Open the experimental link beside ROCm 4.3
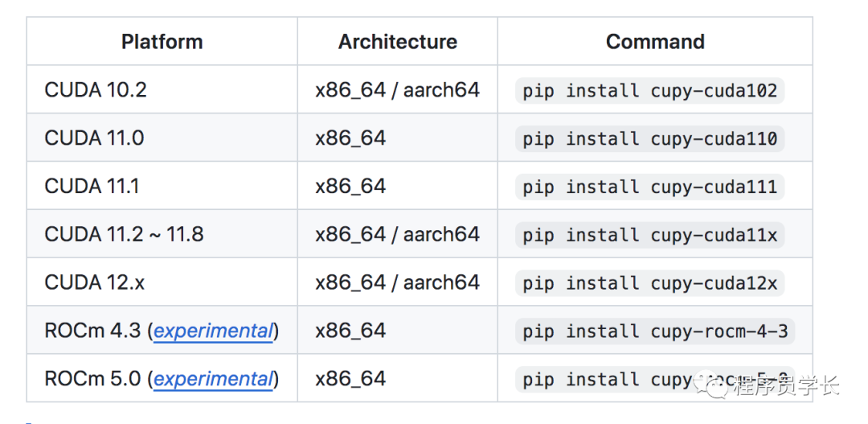 click(x=213, y=331)
